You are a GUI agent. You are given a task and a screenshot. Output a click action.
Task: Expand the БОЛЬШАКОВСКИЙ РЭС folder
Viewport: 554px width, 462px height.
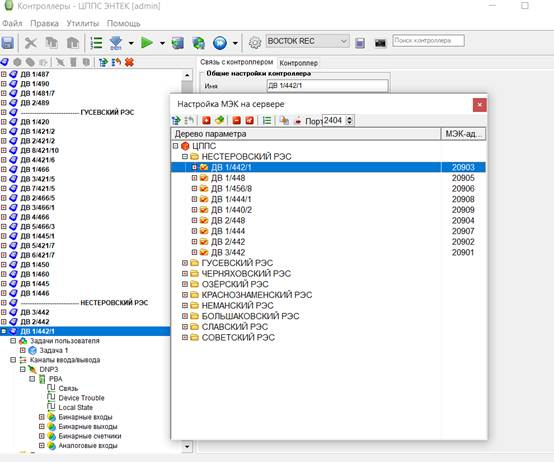click(184, 316)
